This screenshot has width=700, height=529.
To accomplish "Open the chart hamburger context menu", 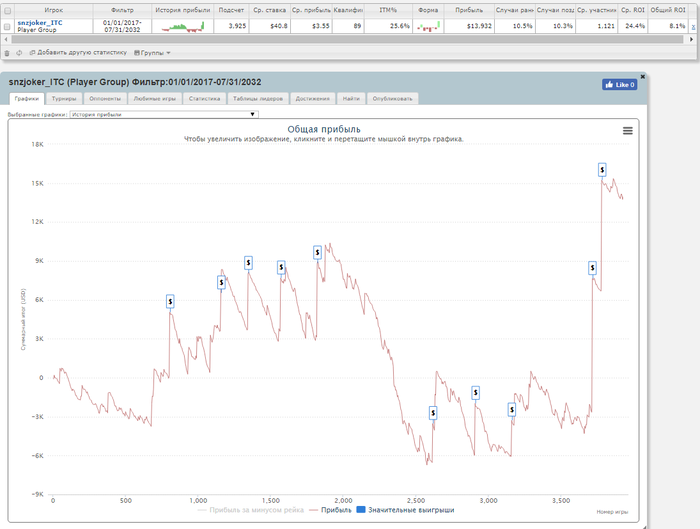I will (628, 131).
